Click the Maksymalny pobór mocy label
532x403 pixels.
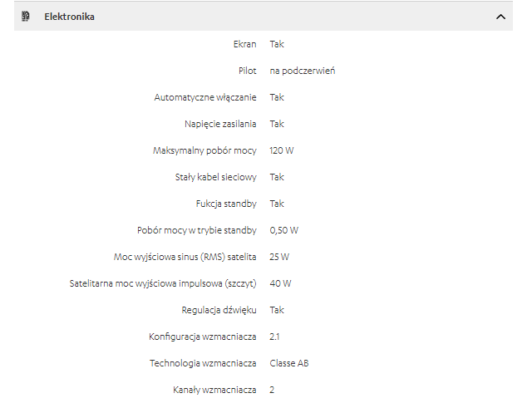point(204,150)
